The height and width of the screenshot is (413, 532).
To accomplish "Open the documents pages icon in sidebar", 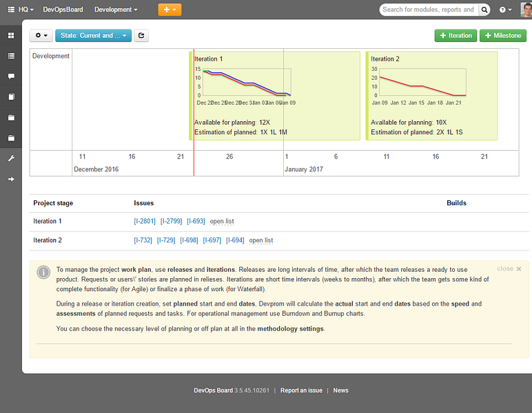I will coord(11,97).
